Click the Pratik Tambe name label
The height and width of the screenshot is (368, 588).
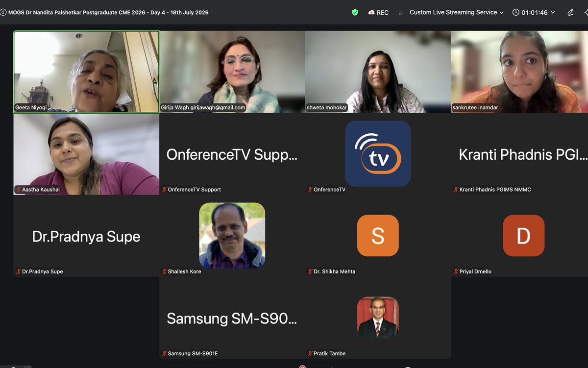coord(329,353)
